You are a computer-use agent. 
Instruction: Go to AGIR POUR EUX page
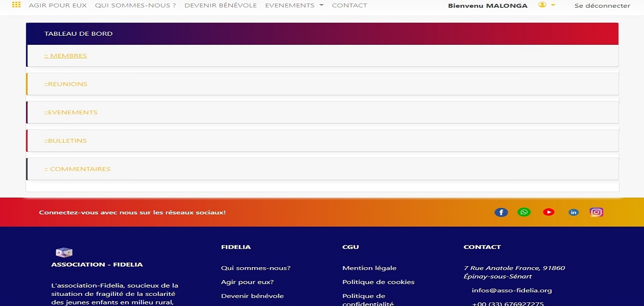coord(58,6)
